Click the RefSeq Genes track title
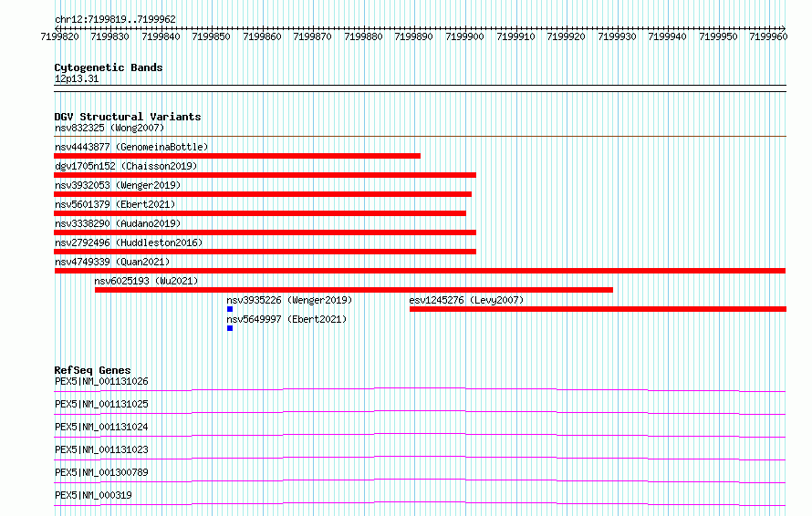Viewport: 812px width, 516px height. tap(93, 370)
